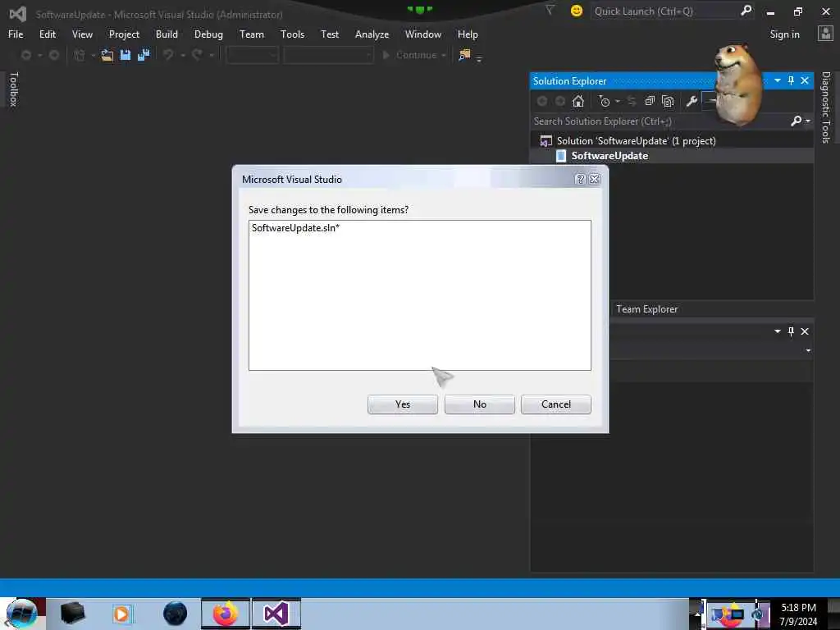Open toolbar overflow options arrow

(x=479, y=59)
